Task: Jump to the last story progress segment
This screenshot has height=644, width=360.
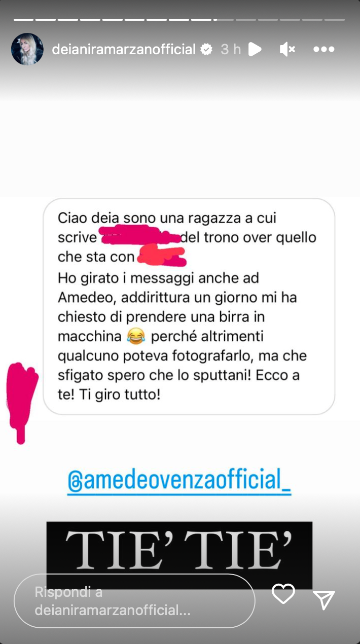Action: click(x=335, y=19)
